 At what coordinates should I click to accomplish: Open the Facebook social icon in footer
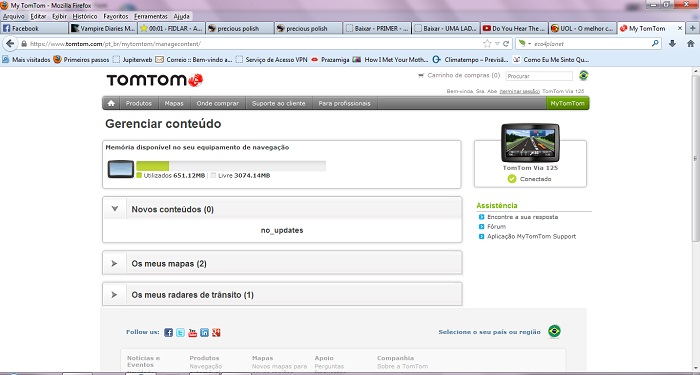(168, 333)
